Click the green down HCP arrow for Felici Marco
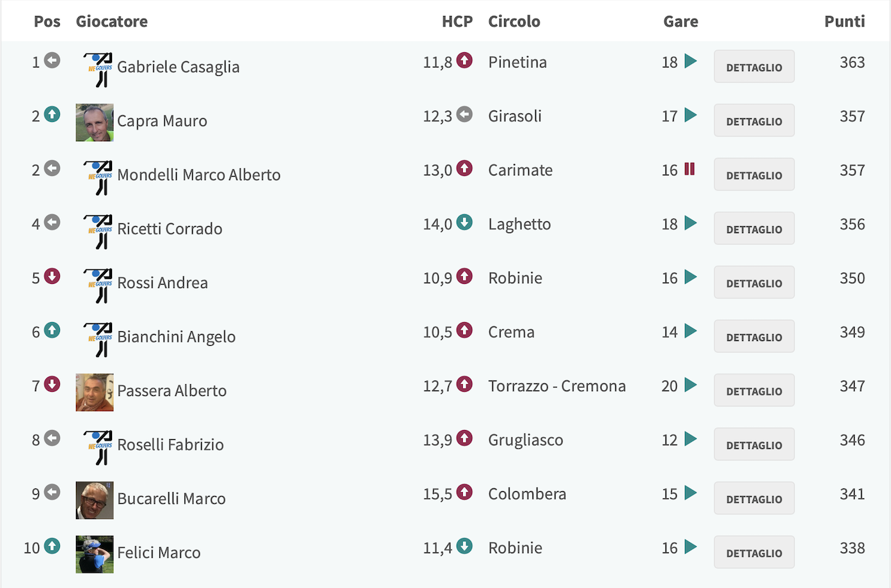This screenshot has width=891, height=588. pyautogui.click(x=464, y=546)
